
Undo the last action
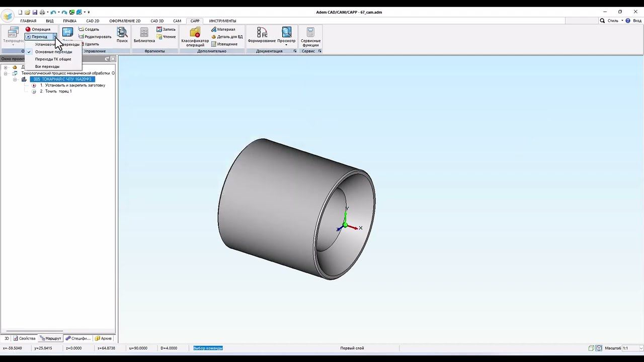click(53, 12)
